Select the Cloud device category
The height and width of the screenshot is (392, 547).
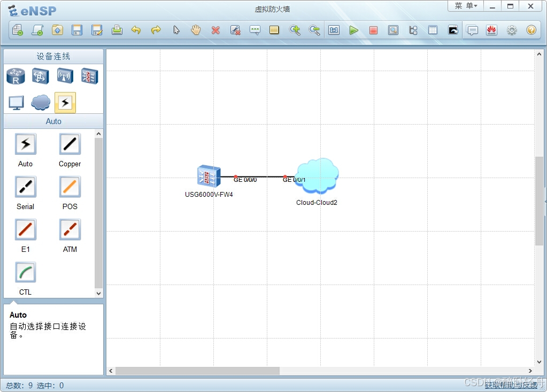click(41, 103)
